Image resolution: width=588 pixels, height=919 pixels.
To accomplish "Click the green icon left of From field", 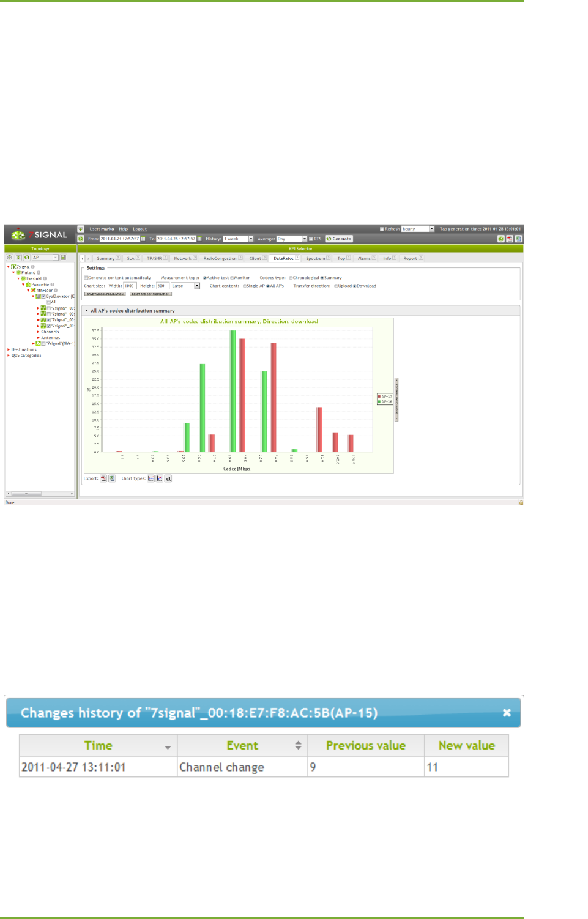I will pyautogui.click(x=81, y=239).
